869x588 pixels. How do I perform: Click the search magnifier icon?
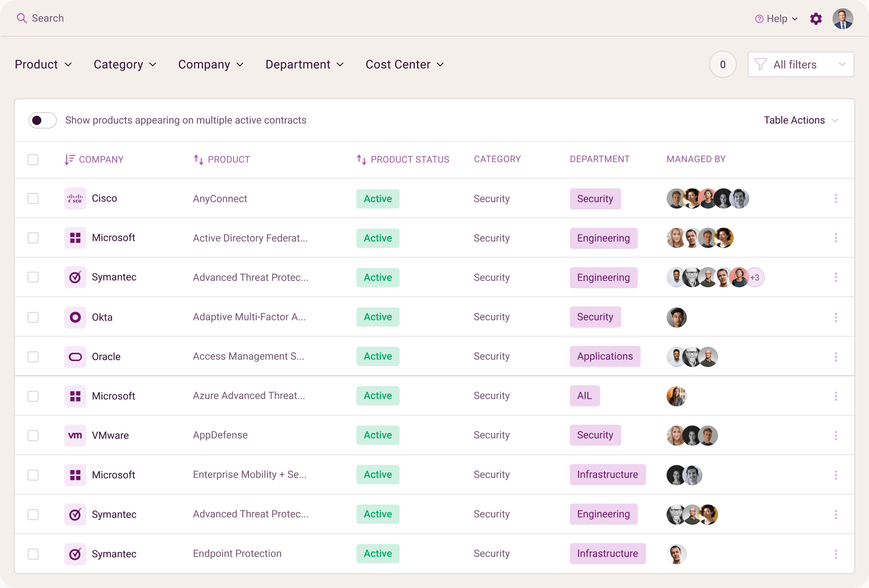pyautogui.click(x=22, y=18)
